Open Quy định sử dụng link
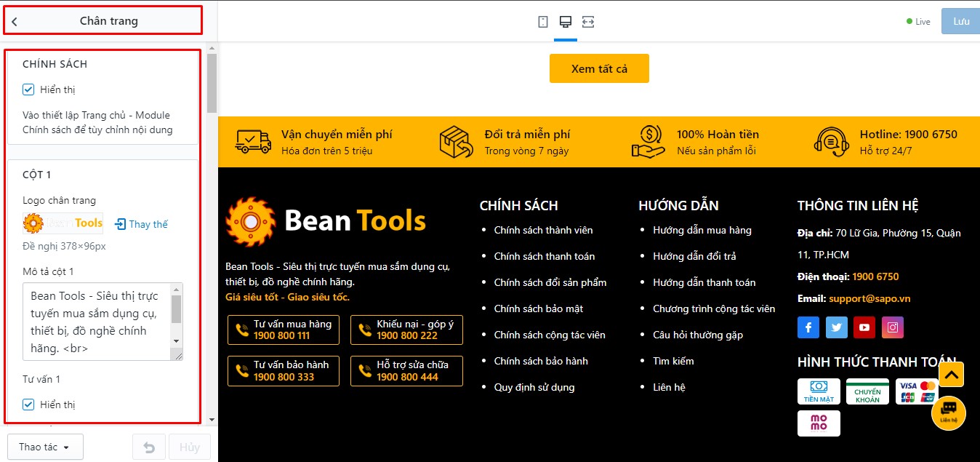The height and width of the screenshot is (462, 980). 534,387
